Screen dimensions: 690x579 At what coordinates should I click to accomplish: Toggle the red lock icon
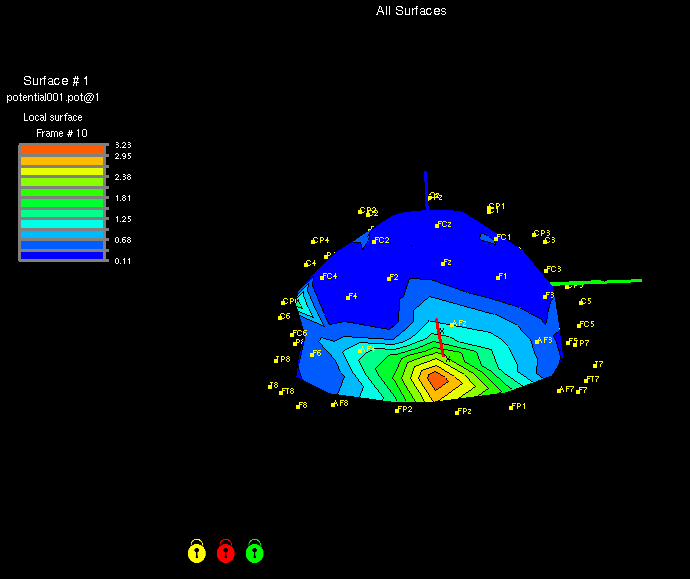pyautogui.click(x=226, y=551)
